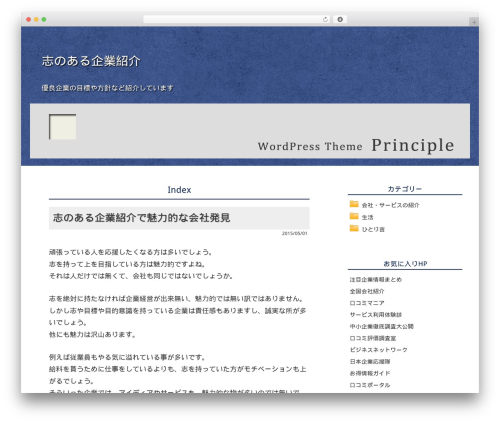Click the small beige image placeholder in the banner

[62, 127]
